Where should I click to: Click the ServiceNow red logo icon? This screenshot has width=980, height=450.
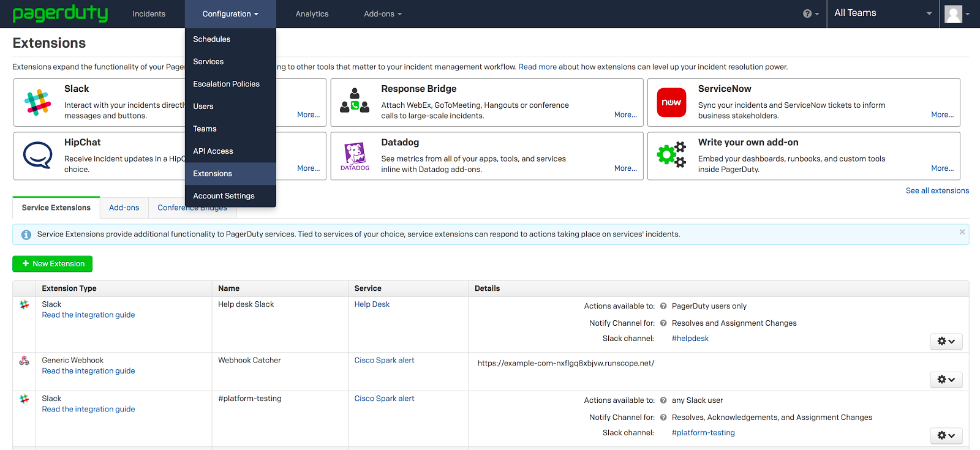pos(671,102)
